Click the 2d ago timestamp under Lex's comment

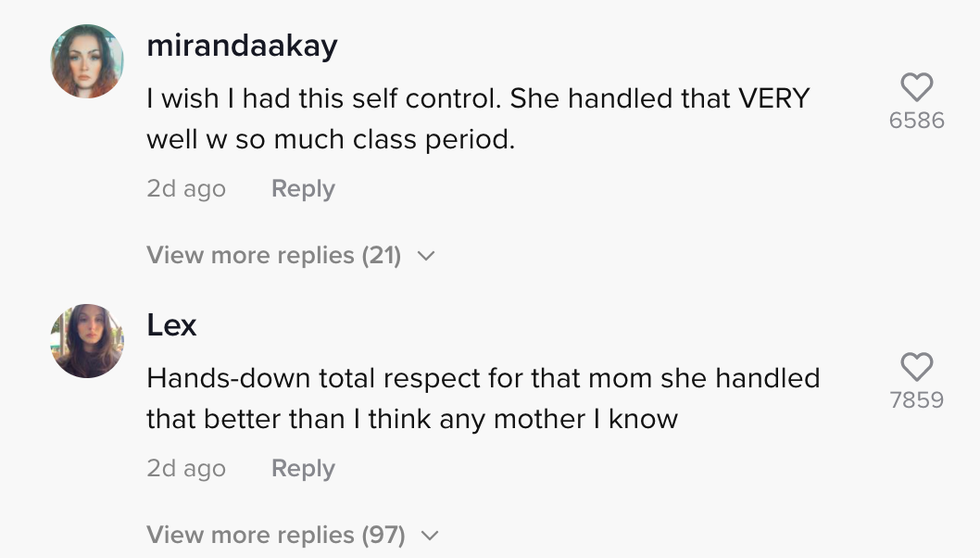[x=186, y=469]
